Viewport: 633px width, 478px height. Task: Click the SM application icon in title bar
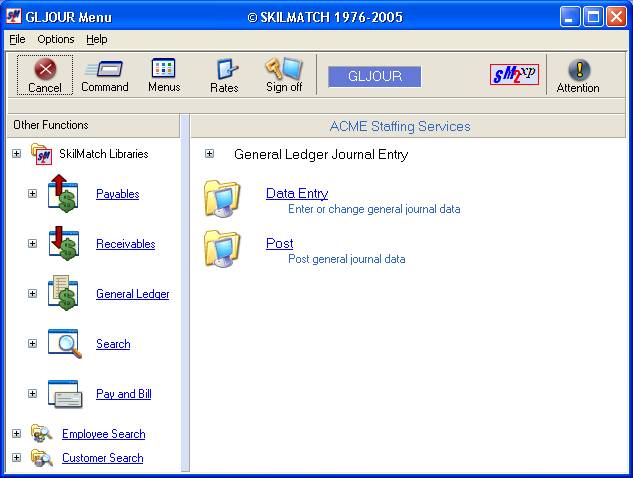[13, 17]
